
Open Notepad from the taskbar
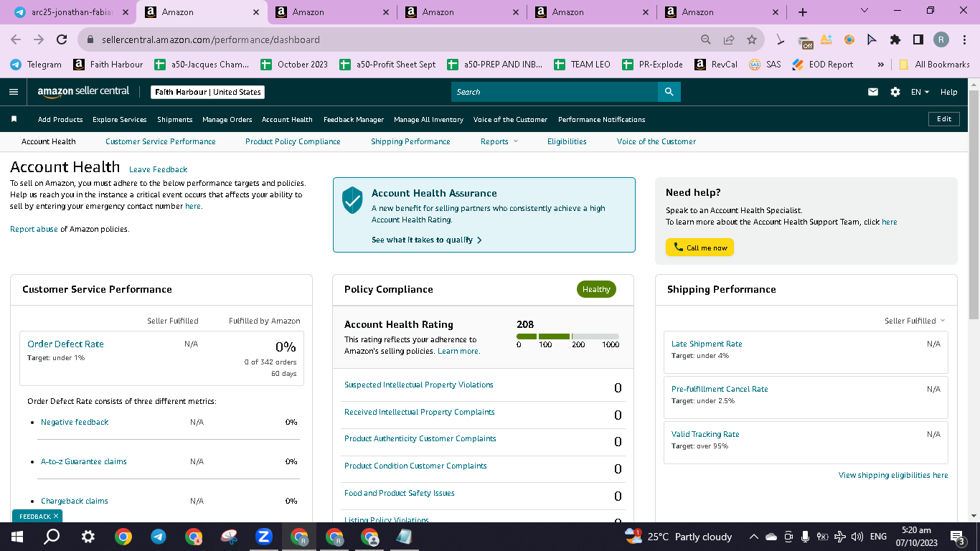[x=404, y=537]
